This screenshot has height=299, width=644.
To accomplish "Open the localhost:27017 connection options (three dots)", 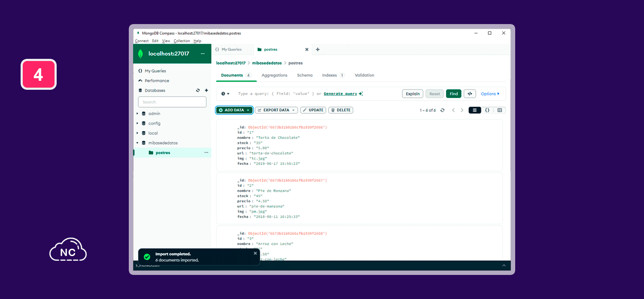I will (x=203, y=54).
